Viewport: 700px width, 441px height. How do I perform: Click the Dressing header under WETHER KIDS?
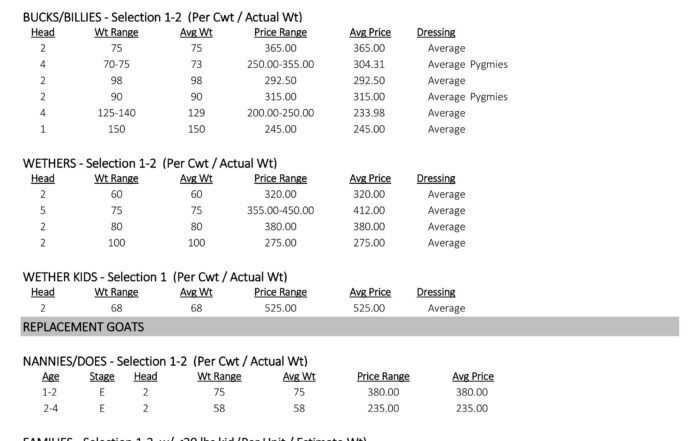coord(436,292)
